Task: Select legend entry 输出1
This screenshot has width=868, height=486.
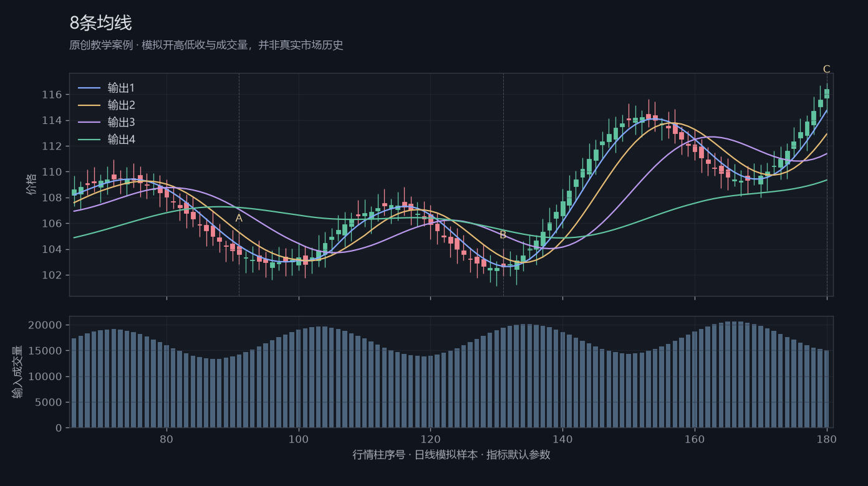Action: (121, 87)
